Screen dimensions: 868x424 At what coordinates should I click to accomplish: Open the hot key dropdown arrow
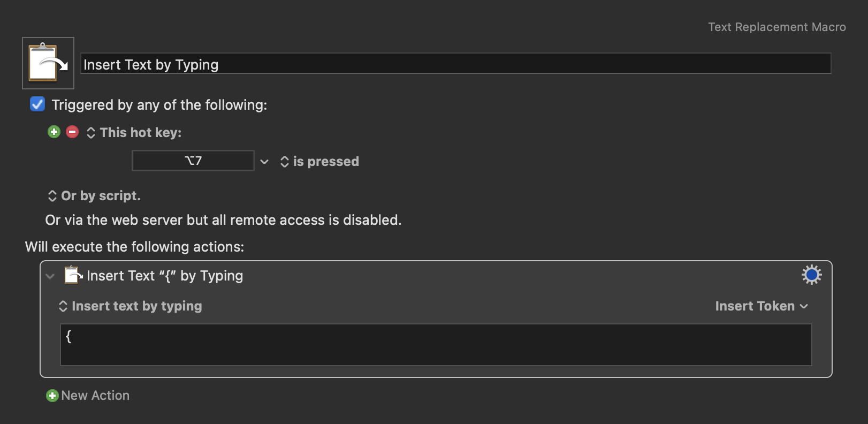click(x=264, y=162)
